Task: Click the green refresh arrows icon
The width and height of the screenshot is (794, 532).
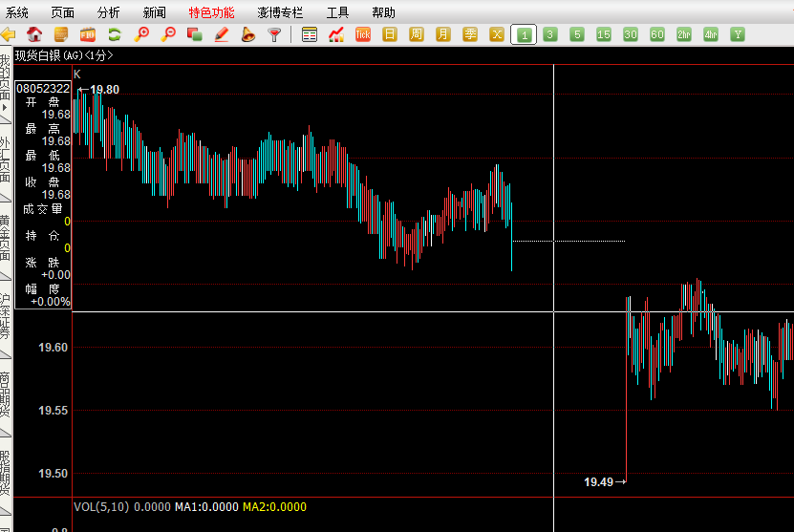Action: tap(115, 34)
